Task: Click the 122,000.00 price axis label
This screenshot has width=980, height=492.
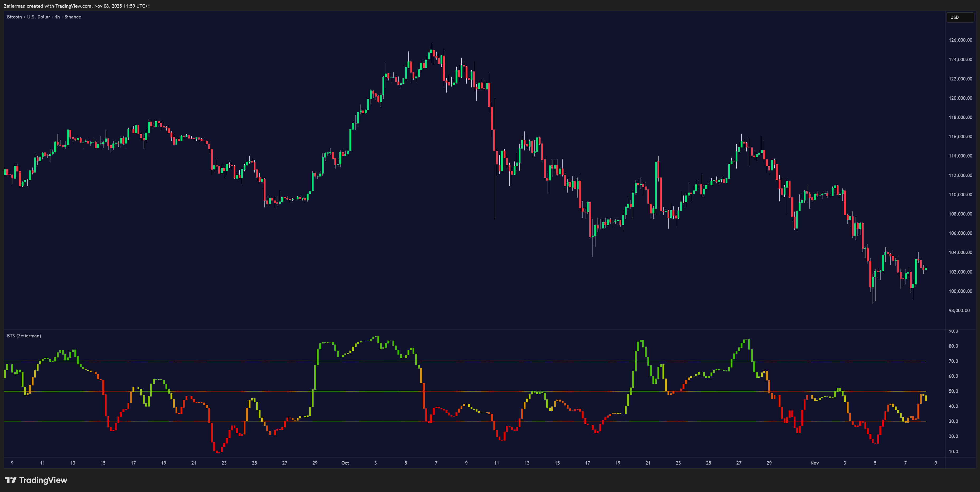Action: (x=960, y=79)
